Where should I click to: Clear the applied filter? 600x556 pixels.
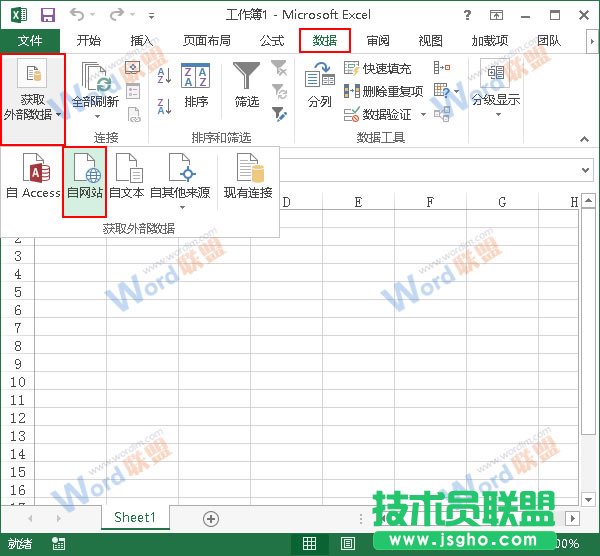pos(279,68)
